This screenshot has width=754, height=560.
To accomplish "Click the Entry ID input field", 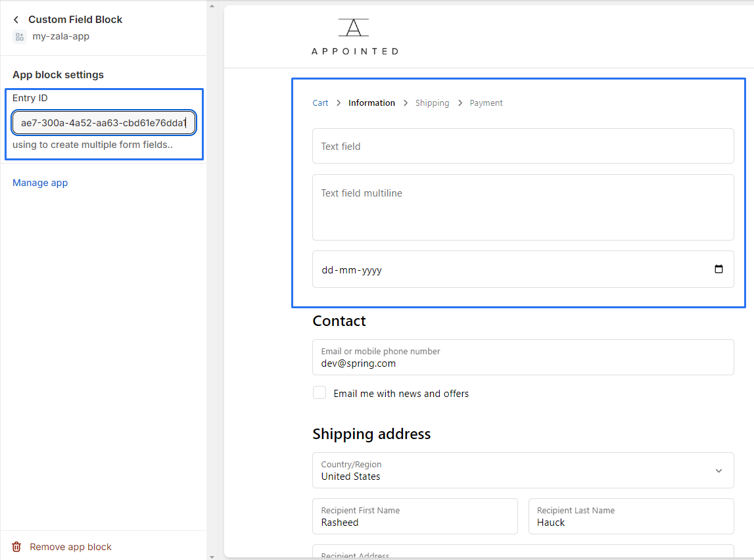I will pos(103,123).
